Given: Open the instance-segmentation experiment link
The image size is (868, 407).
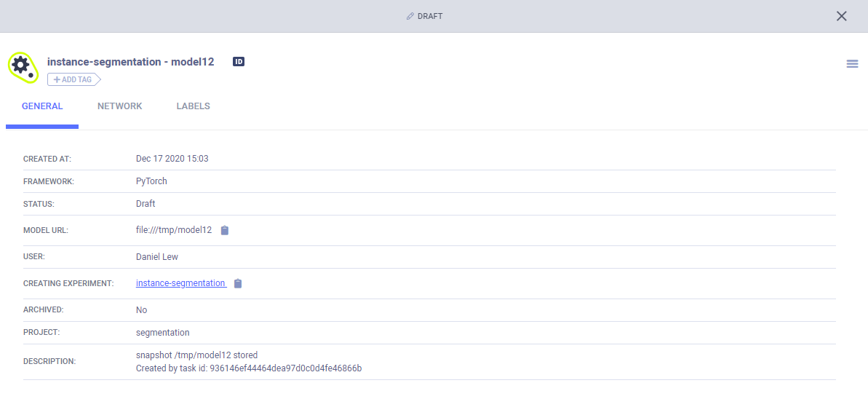Looking at the screenshot, I should click(x=180, y=283).
